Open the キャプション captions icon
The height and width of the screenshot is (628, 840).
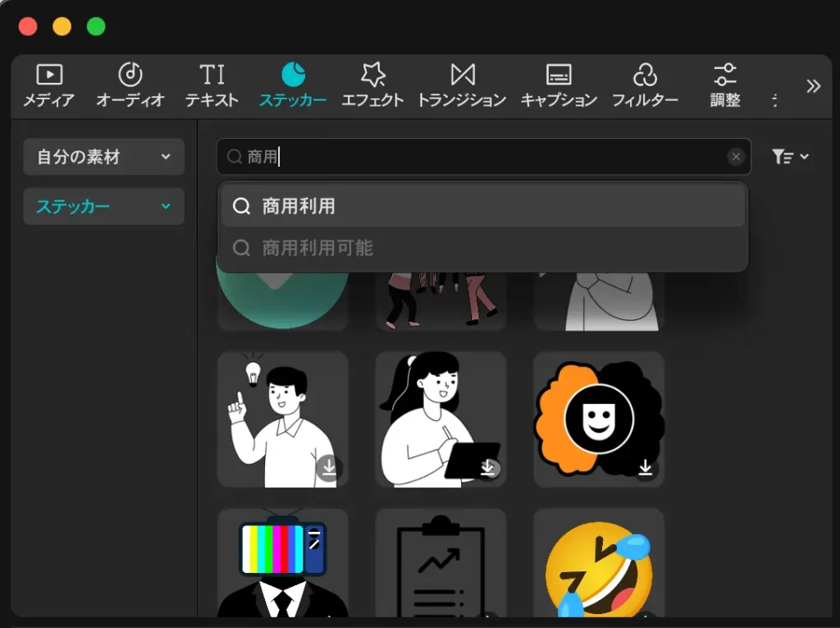point(559,76)
